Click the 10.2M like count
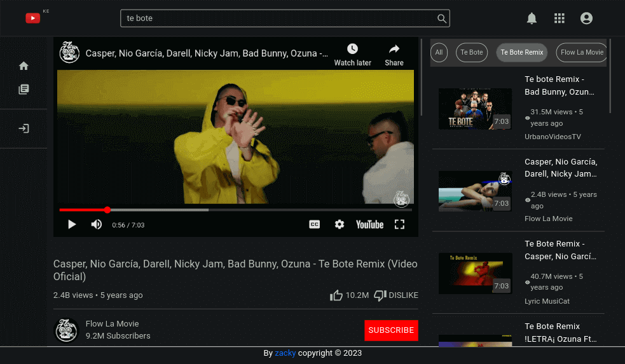This screenshot has width=625, height=364. pos(357,295)
